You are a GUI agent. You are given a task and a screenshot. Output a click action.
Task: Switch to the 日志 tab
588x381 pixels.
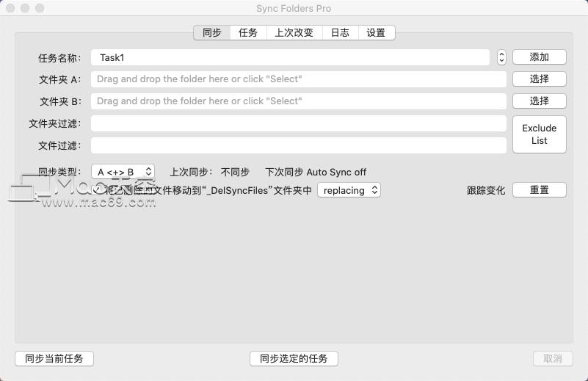[341, 32]
